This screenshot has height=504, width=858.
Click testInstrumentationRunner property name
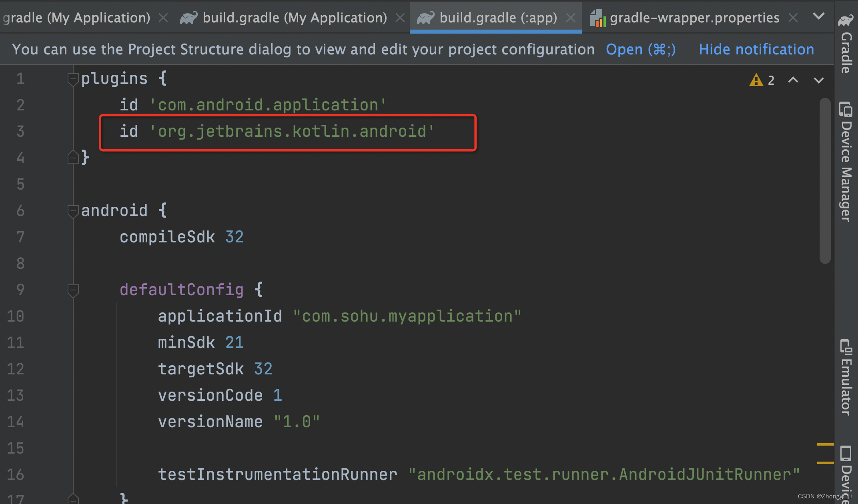[x=278, y=474]
